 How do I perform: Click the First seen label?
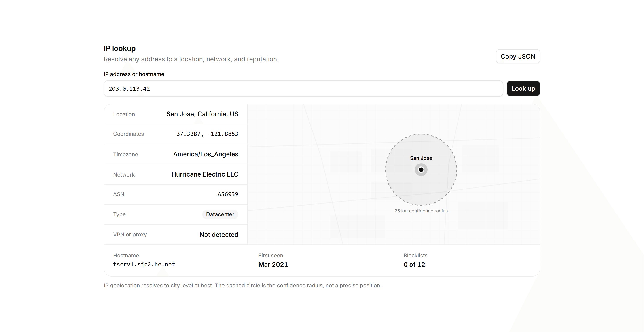coord(271,256)
